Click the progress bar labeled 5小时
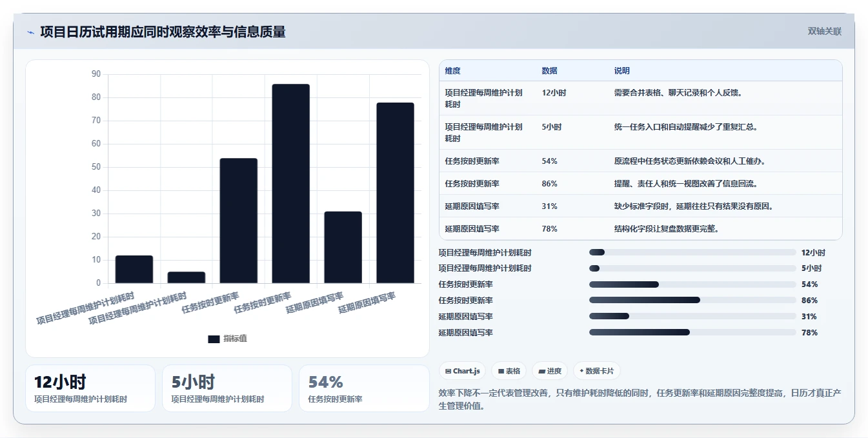This screenshot has width=868, height=438. click(x=692, y=268)
